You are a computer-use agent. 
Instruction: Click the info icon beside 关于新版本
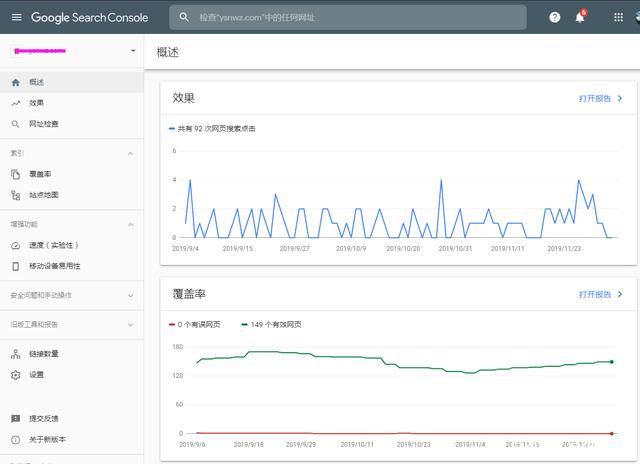click(x=16, y=440)
